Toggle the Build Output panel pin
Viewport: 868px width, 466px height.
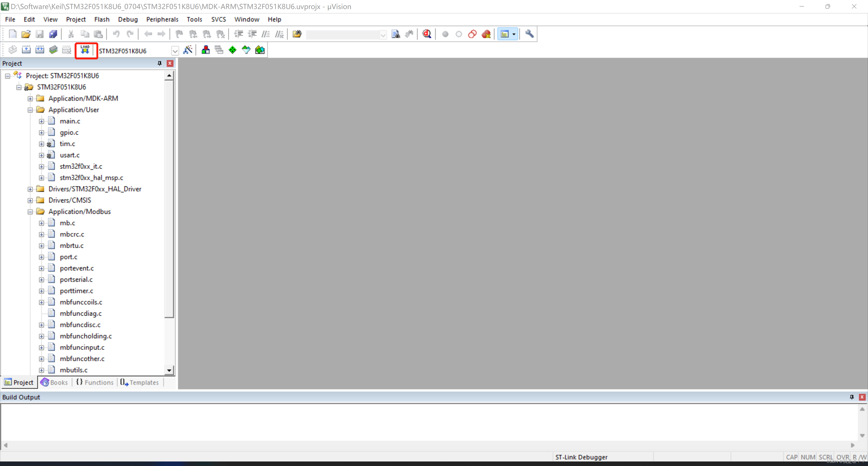(x=851, y=397)
